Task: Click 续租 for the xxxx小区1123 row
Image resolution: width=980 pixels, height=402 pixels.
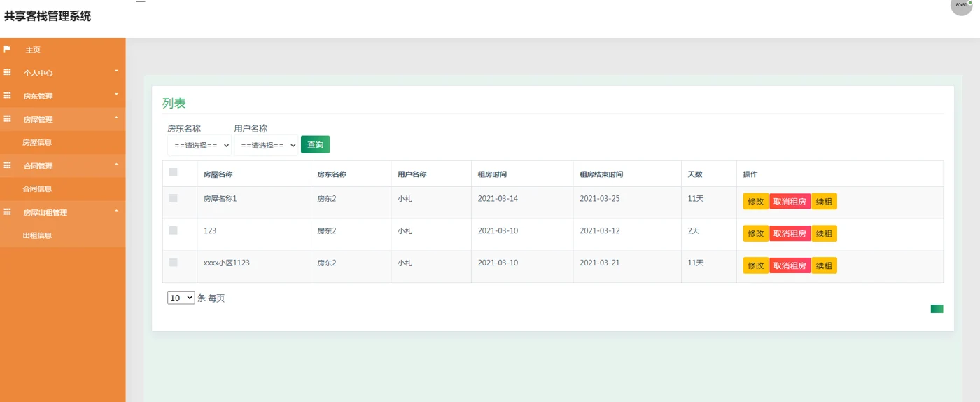Action: pyautogui.click(x=824, y=265)
